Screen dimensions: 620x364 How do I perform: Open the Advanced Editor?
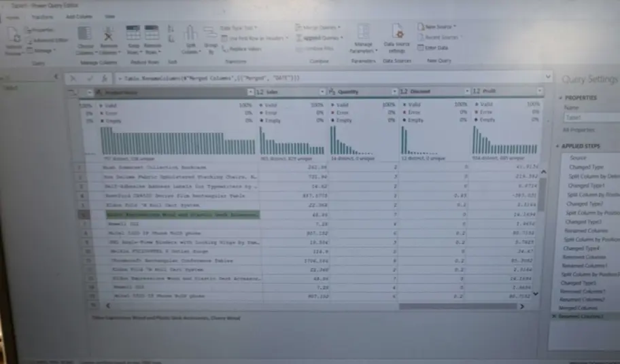point(48,40)
